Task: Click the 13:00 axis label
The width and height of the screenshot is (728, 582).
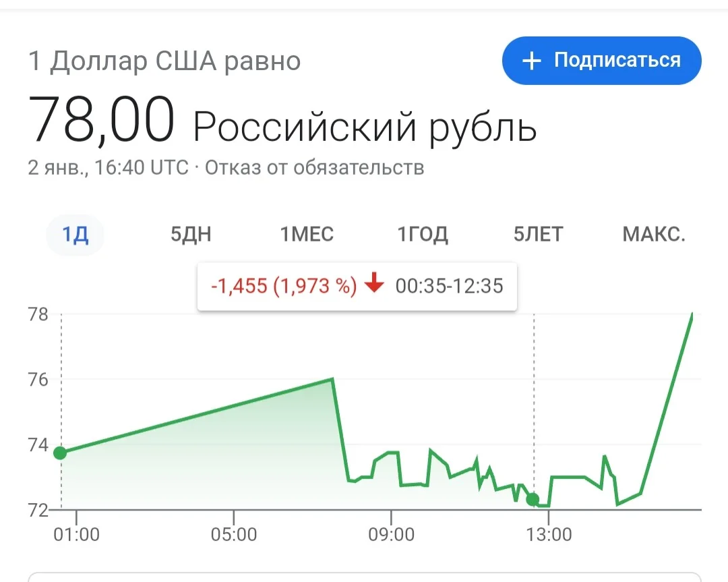Action: tap(549, 535)
